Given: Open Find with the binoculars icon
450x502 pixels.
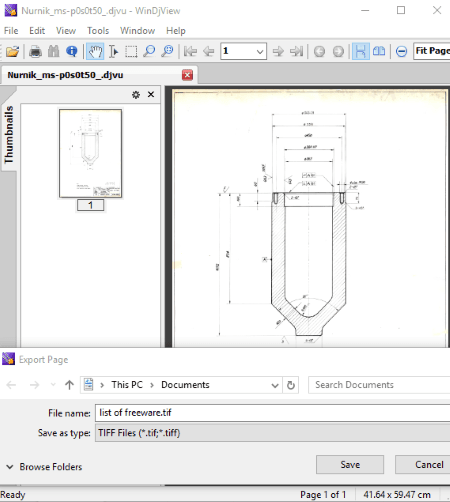Looking at the screenshot, I should point(53,51).
